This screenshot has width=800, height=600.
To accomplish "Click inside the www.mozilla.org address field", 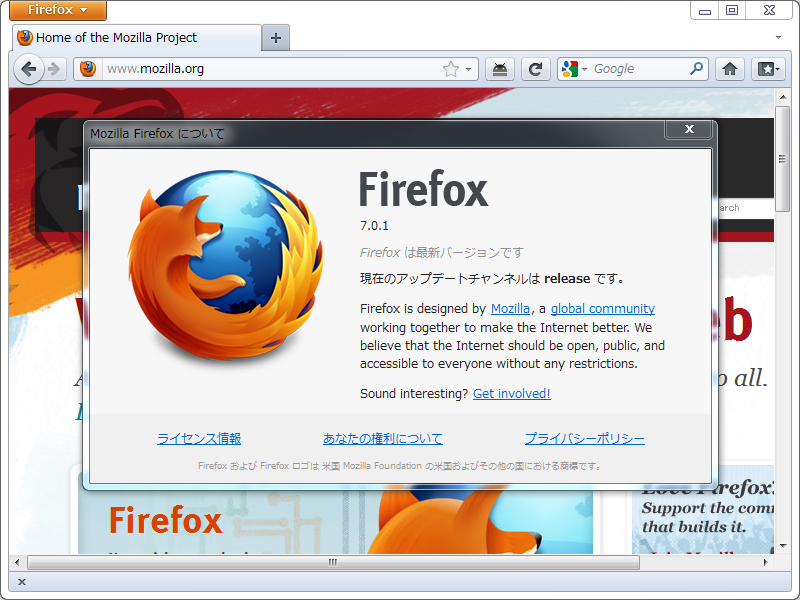I will pos(250,70).
